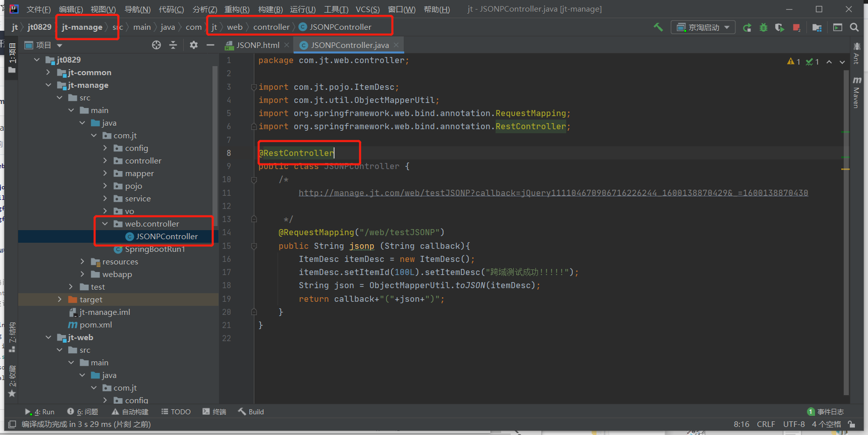Expand the target folder

(60, 299)
